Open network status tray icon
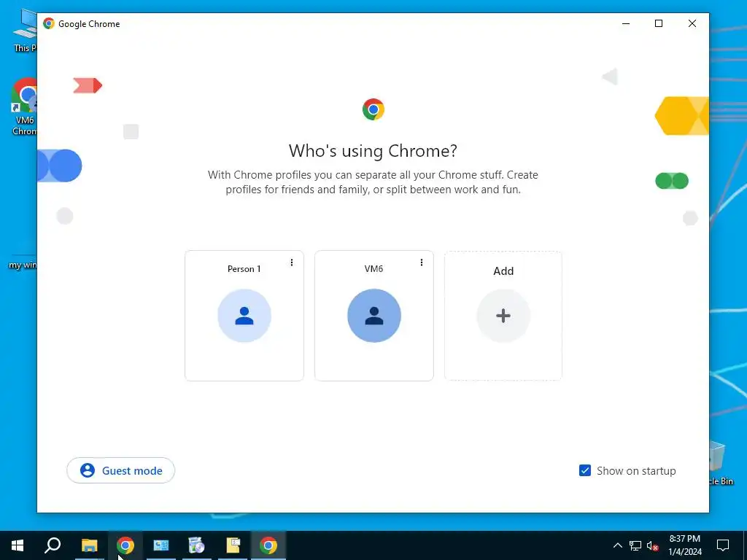The width and height of the screenshot is (747, 560). [635, 545]
